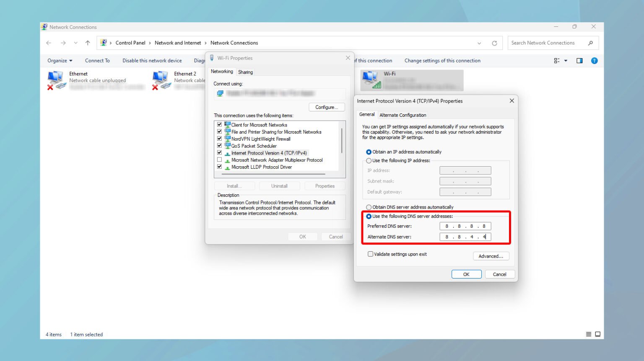Click the Help icon in Network Connections

594,60
